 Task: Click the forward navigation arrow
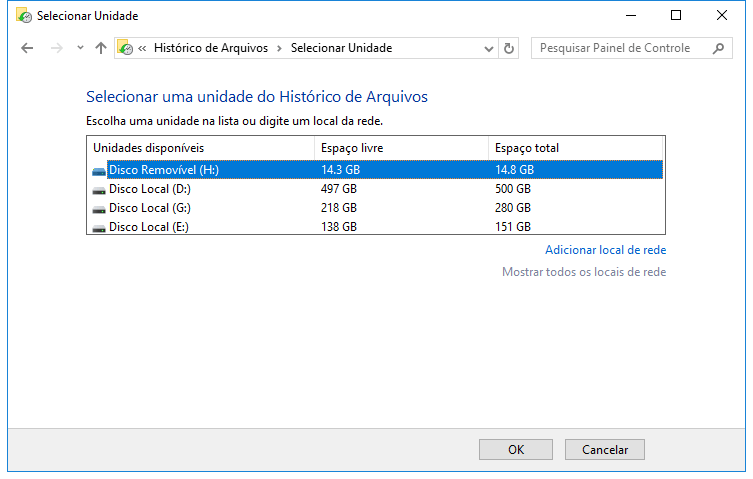point(57,48)
